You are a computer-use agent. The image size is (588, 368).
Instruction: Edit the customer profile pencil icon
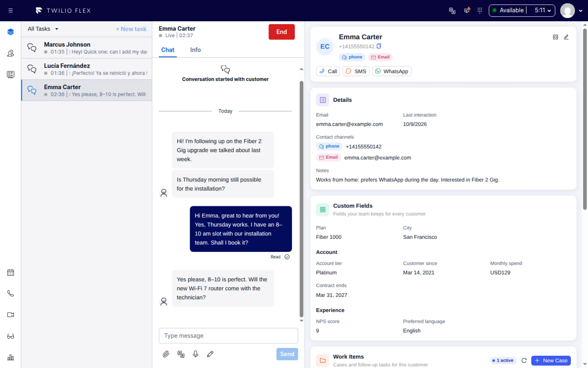(566, 37)
